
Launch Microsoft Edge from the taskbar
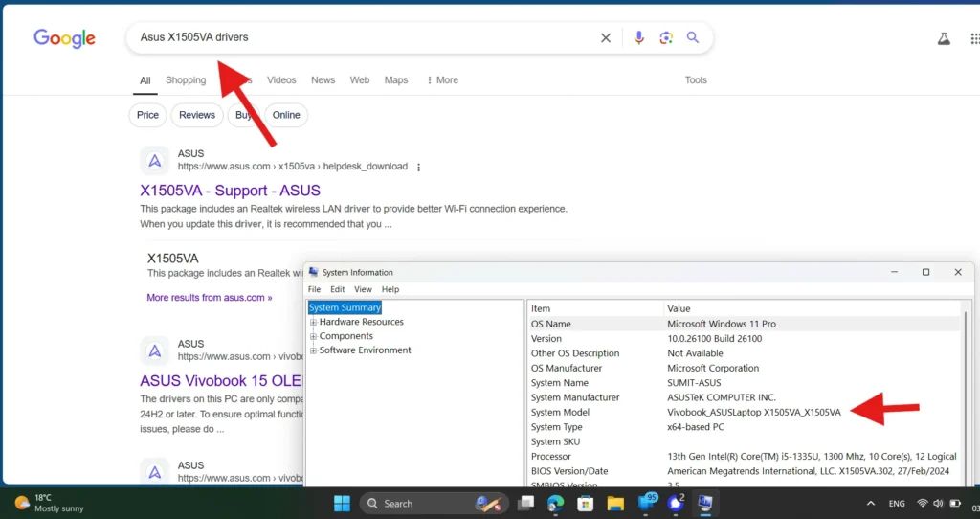coord(555,504)
